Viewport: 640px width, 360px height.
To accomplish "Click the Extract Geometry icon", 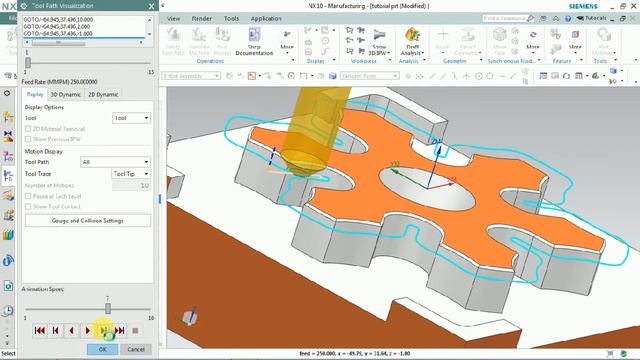I will pos(467,35).
